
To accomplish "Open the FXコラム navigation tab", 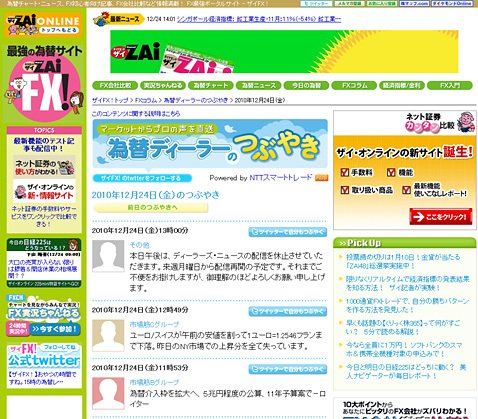I will pos(354,85).
